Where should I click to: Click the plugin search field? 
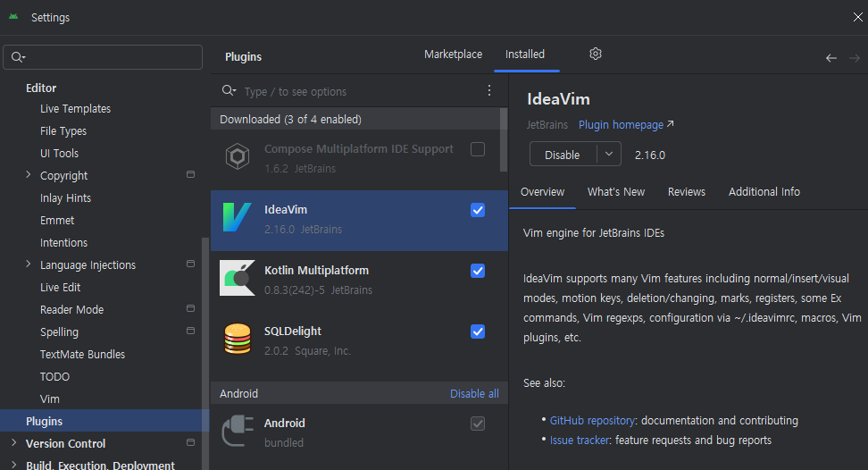tap(357, 91)
